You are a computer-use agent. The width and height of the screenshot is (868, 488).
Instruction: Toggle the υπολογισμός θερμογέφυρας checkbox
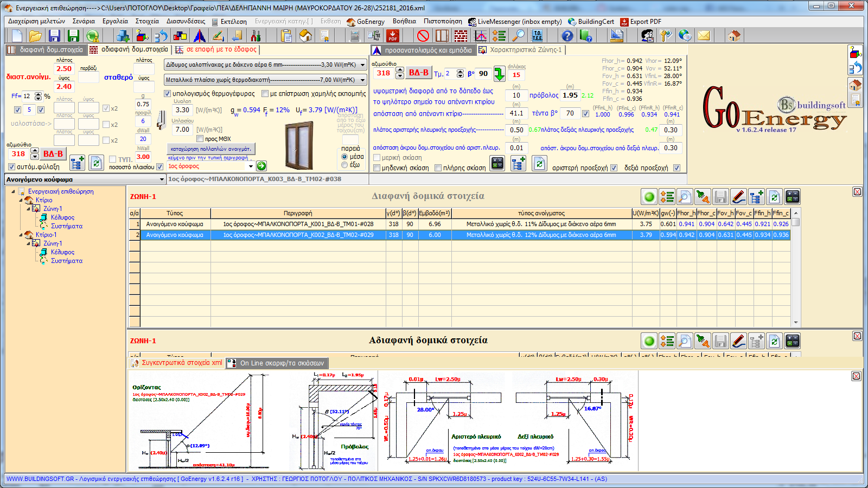click(168, 94)
